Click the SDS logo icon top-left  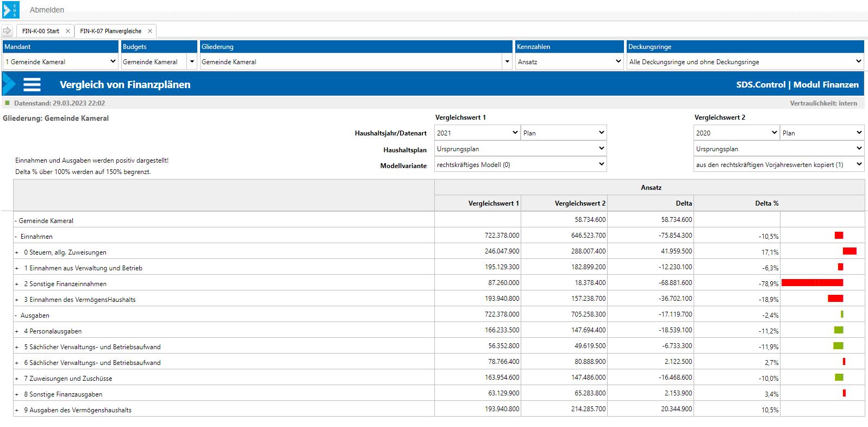[x=10, y=10]
